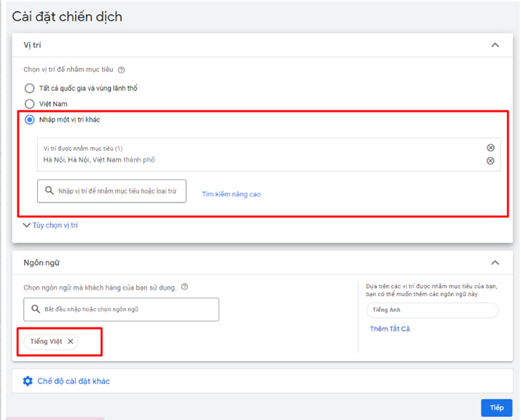Expand 'Tùy chọn vị trí' options
The width and height of the screenshot is (521, 420).
50,225
